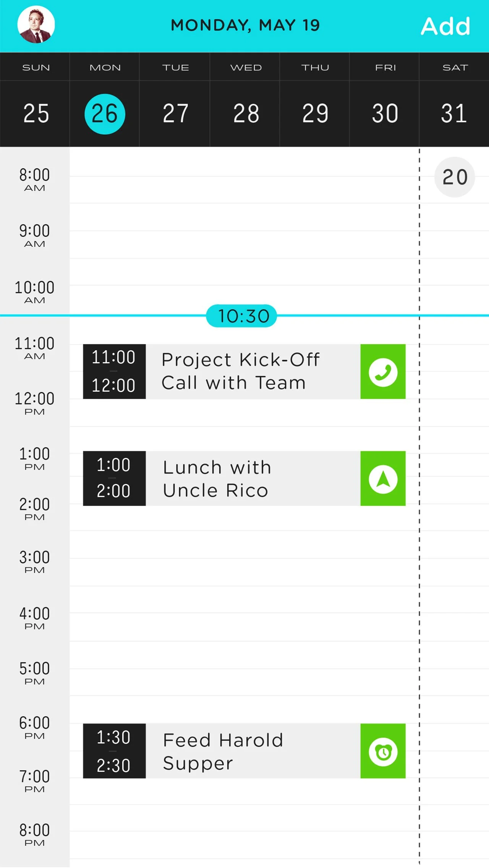Switch to Tuesday 27

[175, 113]
